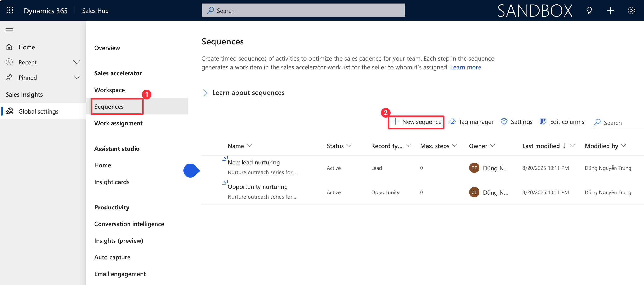
Task: Follow the Learn more link
Action: (465, 67)
